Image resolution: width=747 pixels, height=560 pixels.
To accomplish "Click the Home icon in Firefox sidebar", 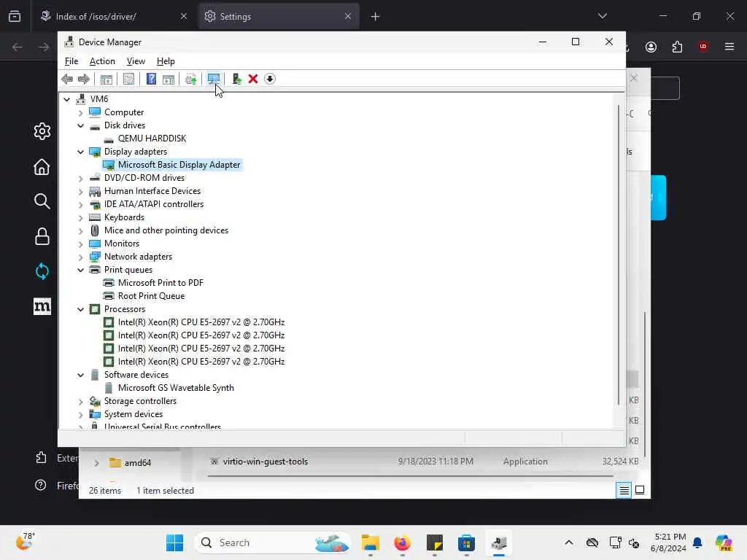I will (x=42, y=167).
